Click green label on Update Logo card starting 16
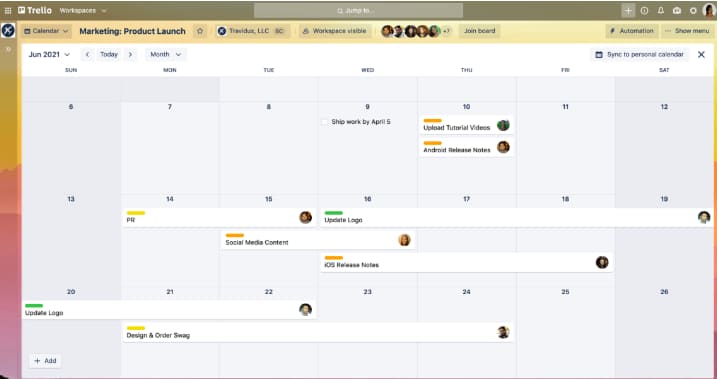The width and height of the screenshot is (717, 379). pos(333,213)
